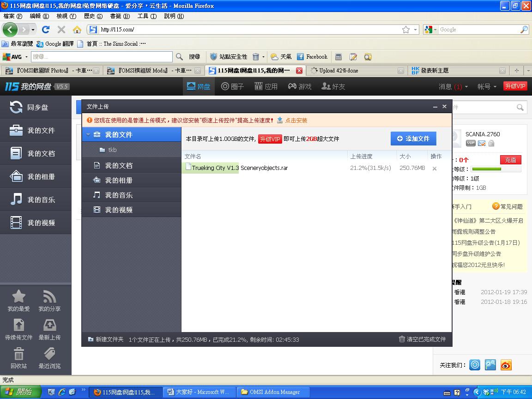532x399 pixels.
Task: Open 同步盘升级维护公告 announcement
Action: [x=477, y=254]
